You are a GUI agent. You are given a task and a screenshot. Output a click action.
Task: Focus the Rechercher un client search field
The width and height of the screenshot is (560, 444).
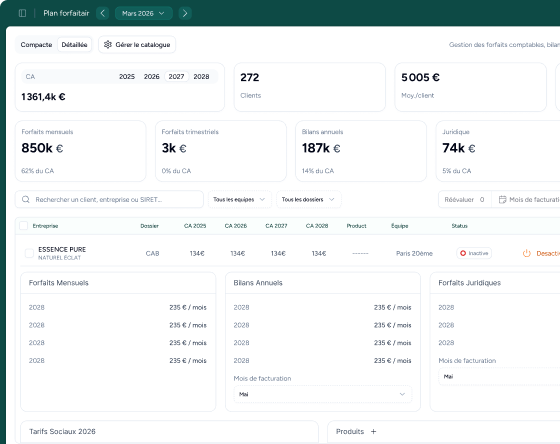click(x=109, y=199)
